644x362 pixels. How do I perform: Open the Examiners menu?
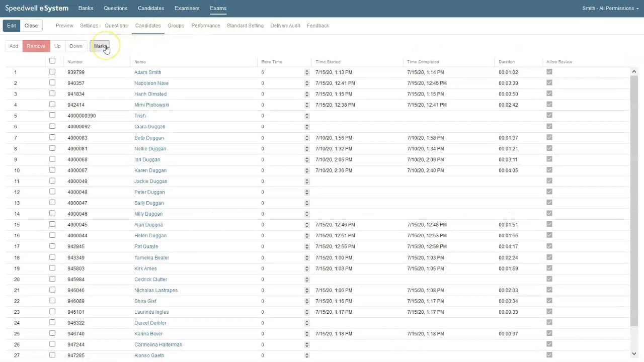coord(187,8)
